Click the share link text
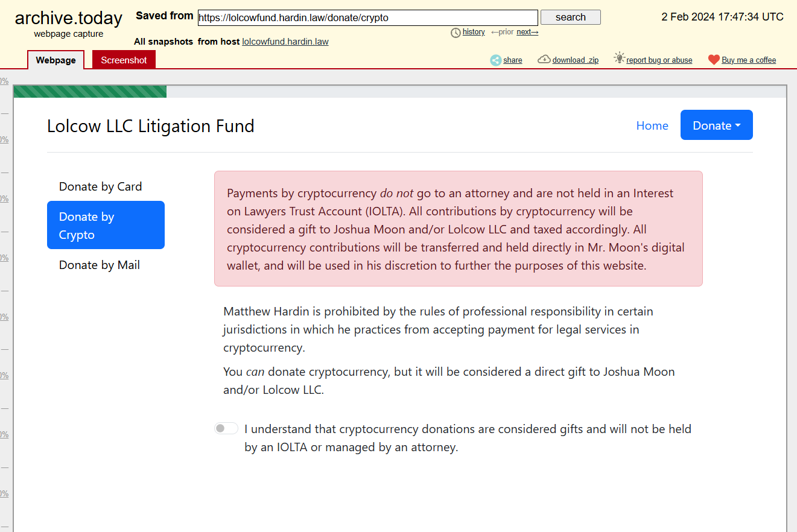 [513, 60]
